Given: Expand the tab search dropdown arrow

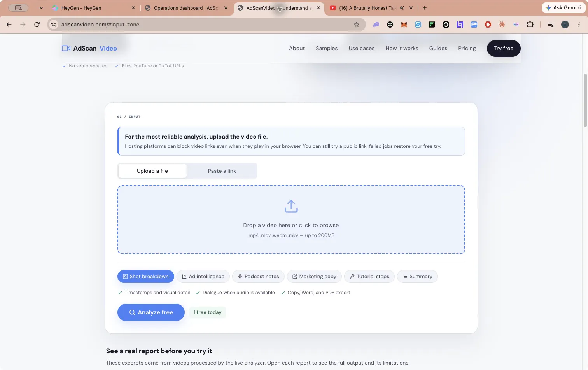Looking at the screenshot, I should tap(41, 8).
